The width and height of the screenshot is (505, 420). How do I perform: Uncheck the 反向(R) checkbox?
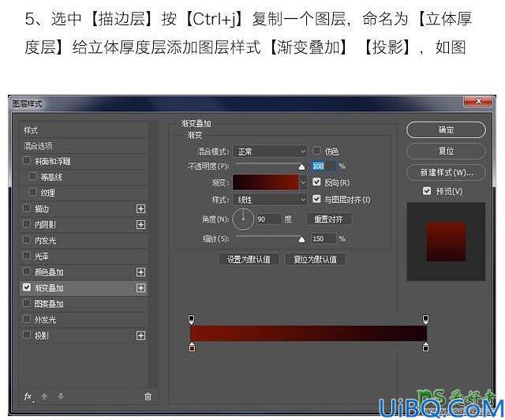click(x=316, y=182)
